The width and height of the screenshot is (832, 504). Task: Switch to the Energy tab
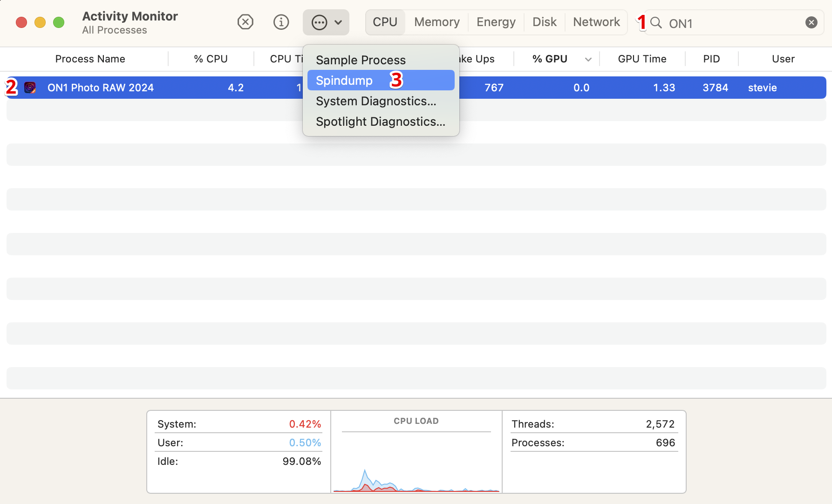[x=496, y=22]
